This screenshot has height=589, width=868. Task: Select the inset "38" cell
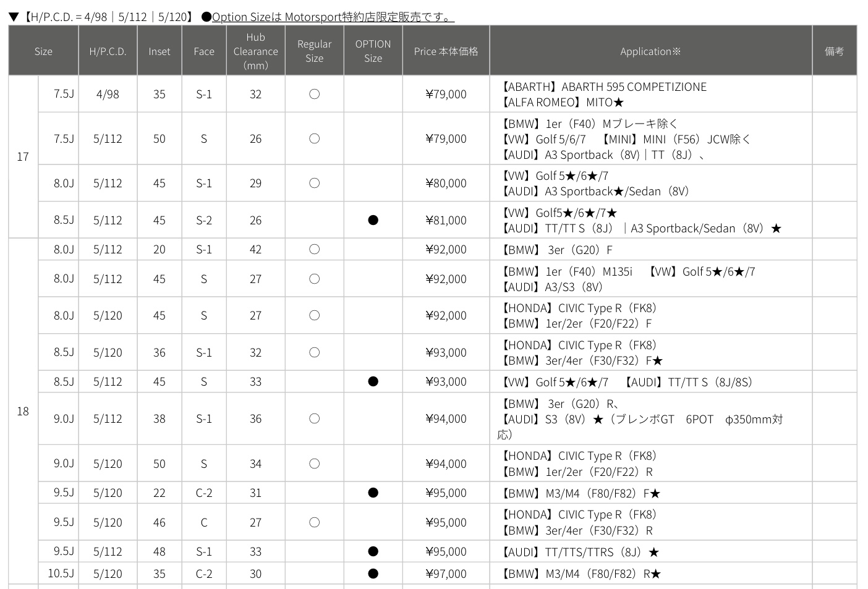[x=160, y=418]
